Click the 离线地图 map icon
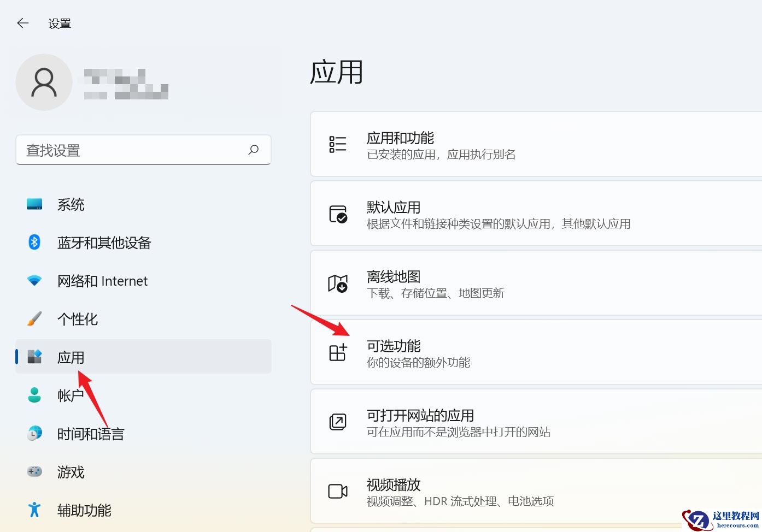Screen dimensions: 762x532 338,283
